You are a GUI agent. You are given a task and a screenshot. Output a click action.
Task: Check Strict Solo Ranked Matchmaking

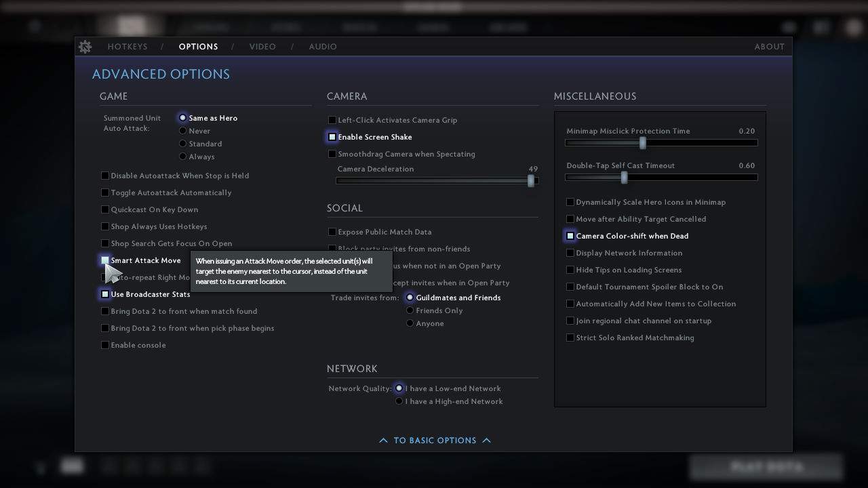tap(570, 338)
